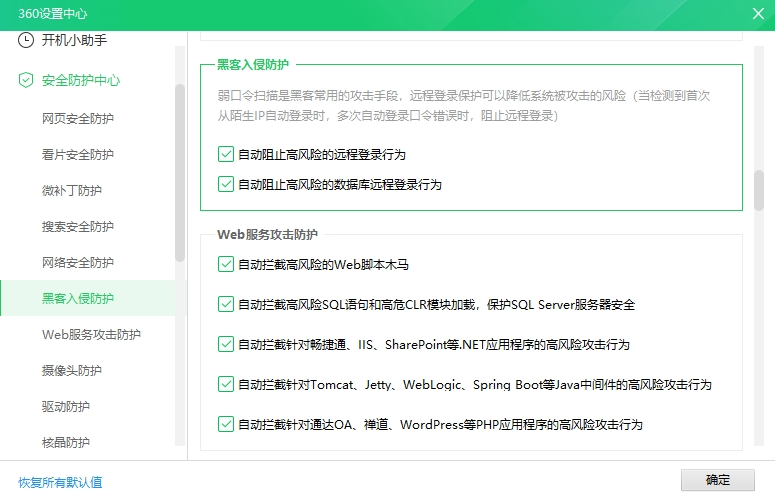This screenshot has width=775, height=496.
Task: Uncheck the .NET application attack interception
Action: tap(225, 345)
